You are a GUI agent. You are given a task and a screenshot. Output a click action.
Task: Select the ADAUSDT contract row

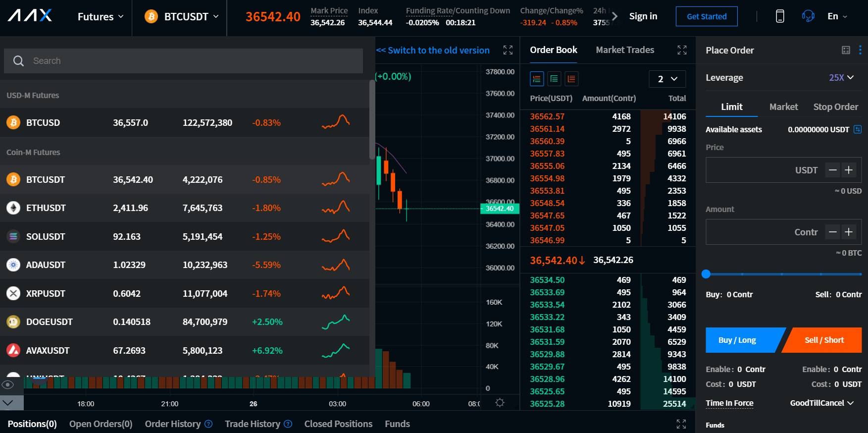coord(184,265)
